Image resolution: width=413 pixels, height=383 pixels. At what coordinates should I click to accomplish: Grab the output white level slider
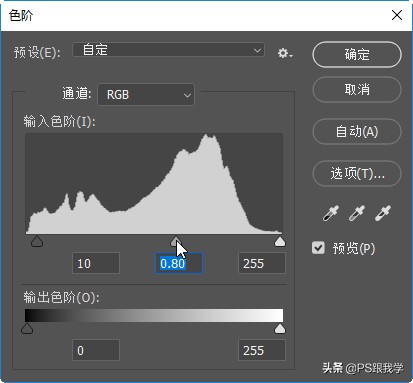coord(280,329)
